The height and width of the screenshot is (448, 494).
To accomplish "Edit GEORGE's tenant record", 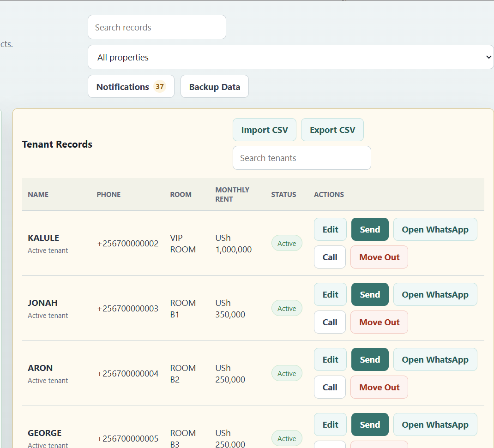I will pyautogui.click(x=330, y=424).
